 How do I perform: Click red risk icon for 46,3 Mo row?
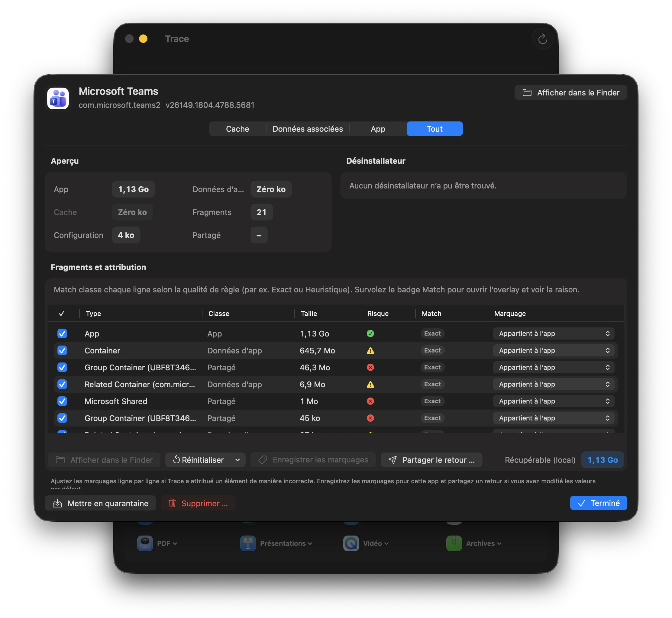coord(370,367)
